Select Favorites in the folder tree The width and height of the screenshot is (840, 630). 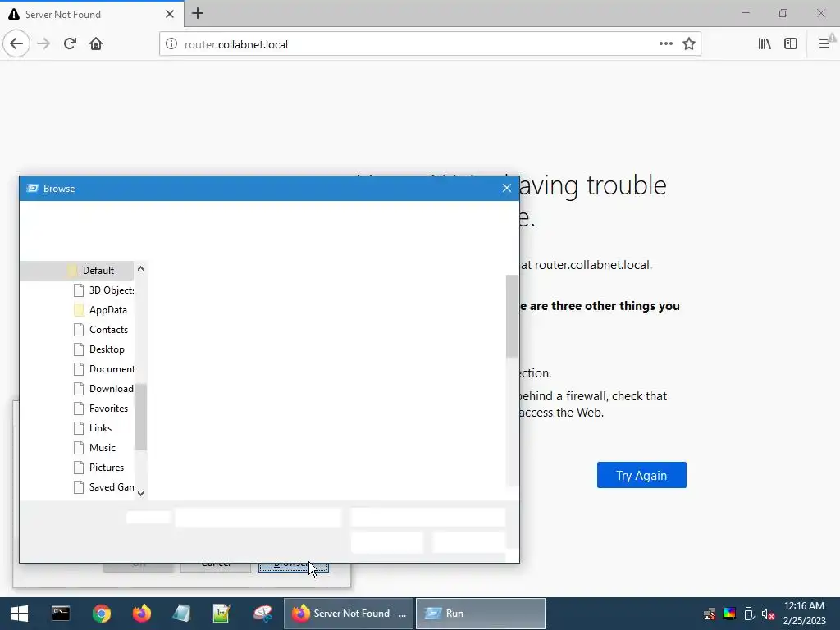[101, 409]
